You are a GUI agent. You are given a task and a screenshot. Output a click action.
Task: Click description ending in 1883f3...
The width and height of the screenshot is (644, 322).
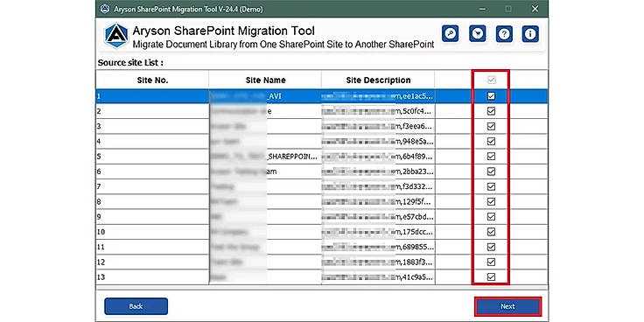coord(378,262)
